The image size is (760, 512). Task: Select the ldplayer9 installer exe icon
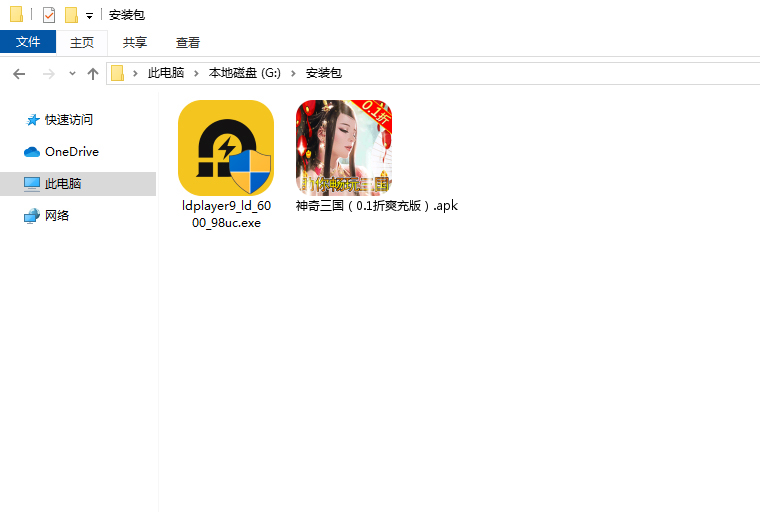(226, 147)
